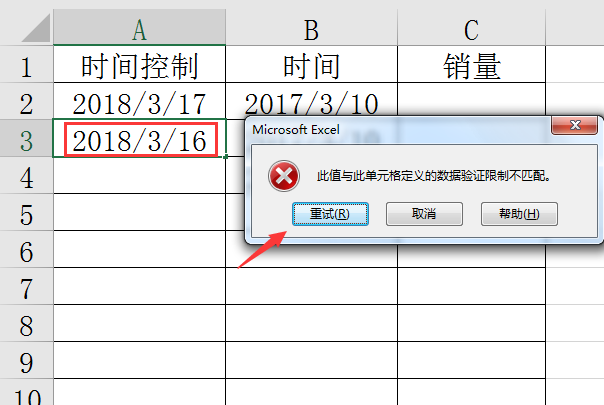604x405 pixels.
Task: Click empty cell A7
Action: click(139, 286)
